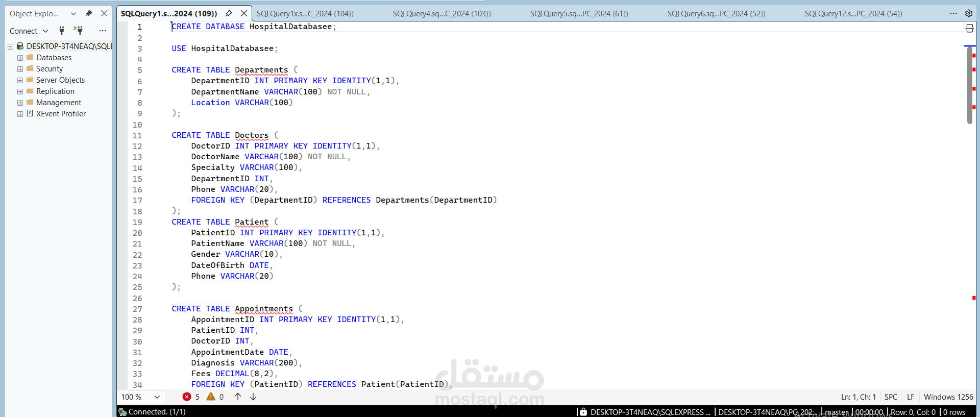Click the master database status entry
The image size is (980, 417).
click(x=837, y=412)
